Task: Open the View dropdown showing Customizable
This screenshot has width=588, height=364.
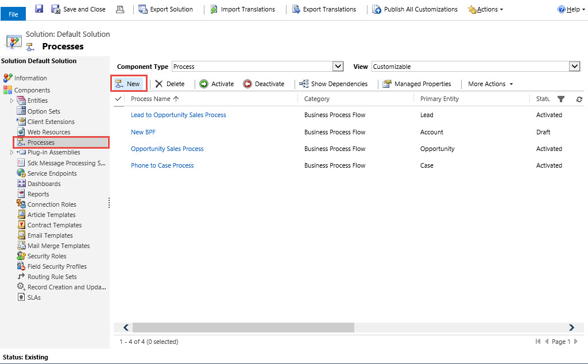Action: [574, 67]
